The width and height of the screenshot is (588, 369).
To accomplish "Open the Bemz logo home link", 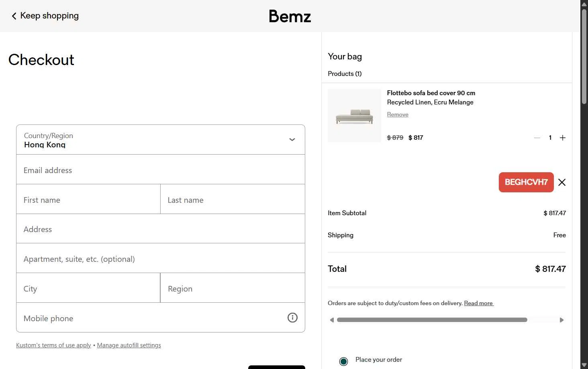I will point(290,16).
